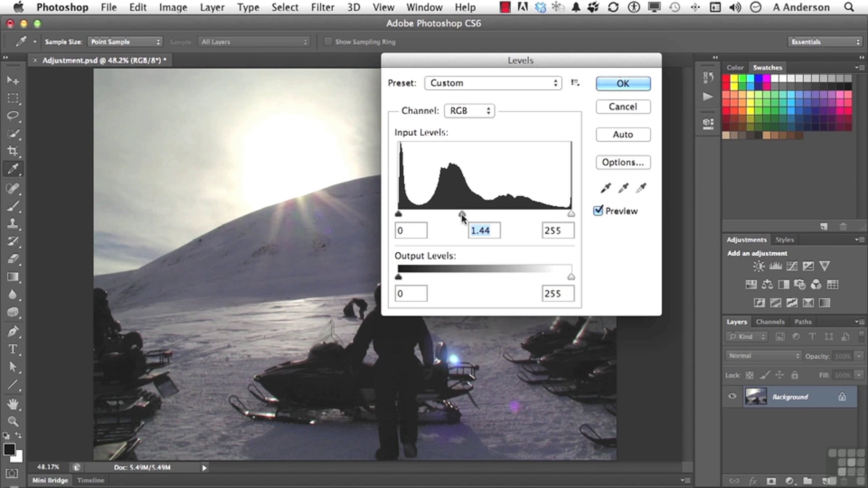
Task: Click Cancel in the Levels dialog
Action: tap(623, 107)
